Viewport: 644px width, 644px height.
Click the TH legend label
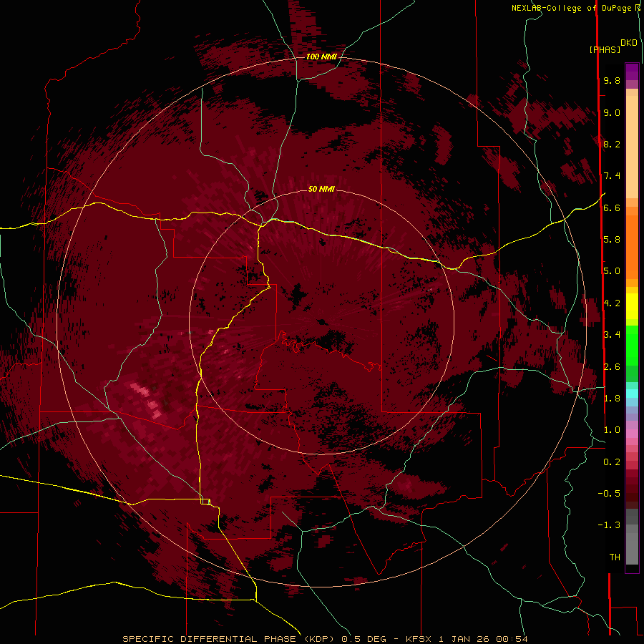(615, 557)
